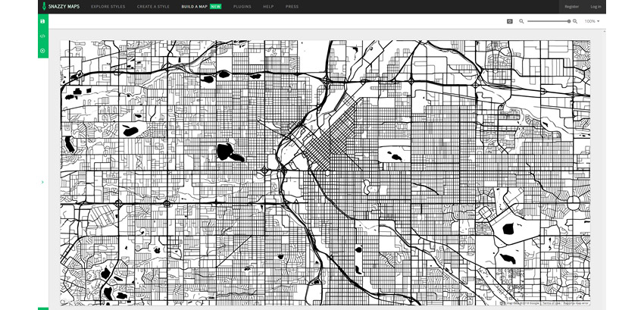Open the Create a Style menu

[154, 6]
